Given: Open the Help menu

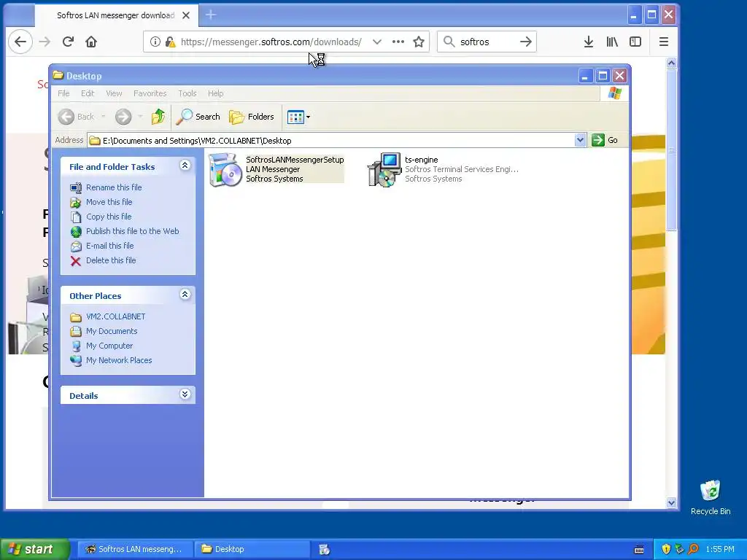Looking at the screenshot, I should [x=215, y=93].
